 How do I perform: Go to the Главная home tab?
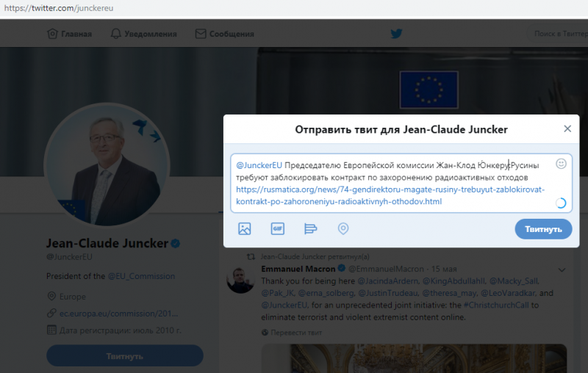point(69,34)
